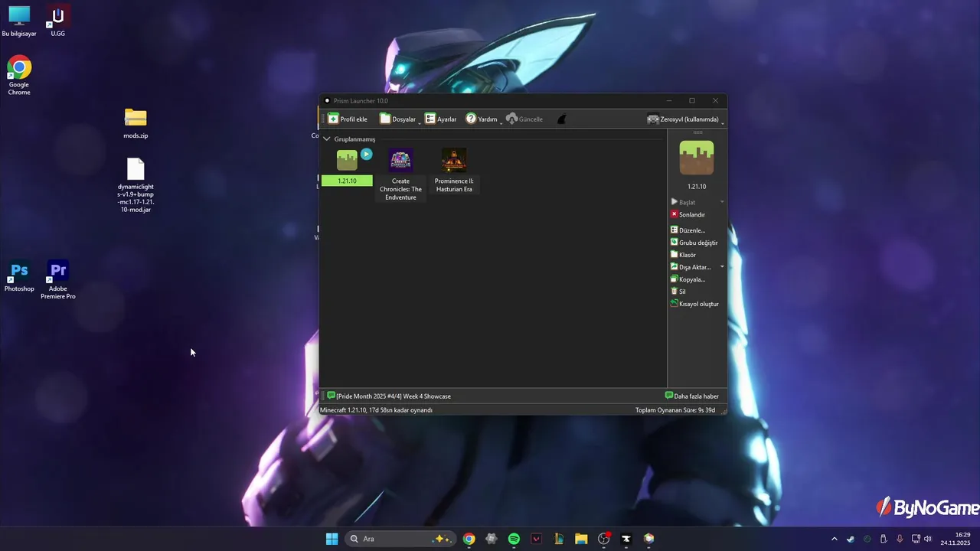Open the Zeroxyvl account dropdown
The image size is (980, 551).
tap(684, 119)
